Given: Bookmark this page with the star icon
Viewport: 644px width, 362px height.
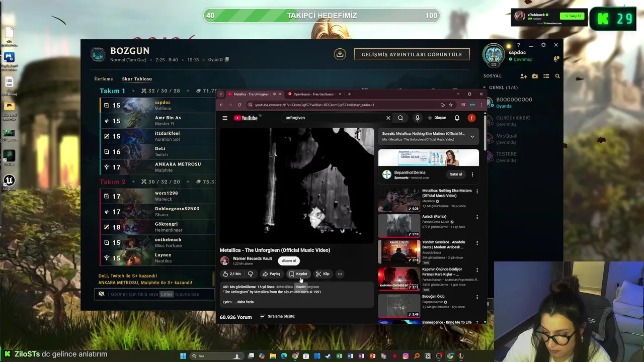Looking at the screenshot, I should pyautogui.click(x=451, y=105).
